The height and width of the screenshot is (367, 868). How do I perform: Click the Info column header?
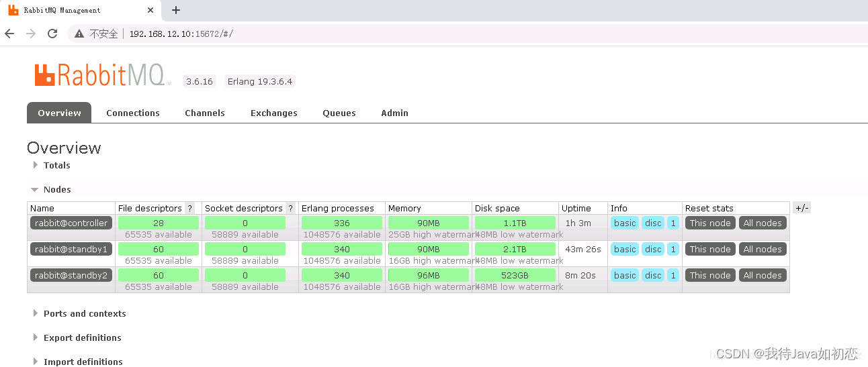[x=619, y=208]
